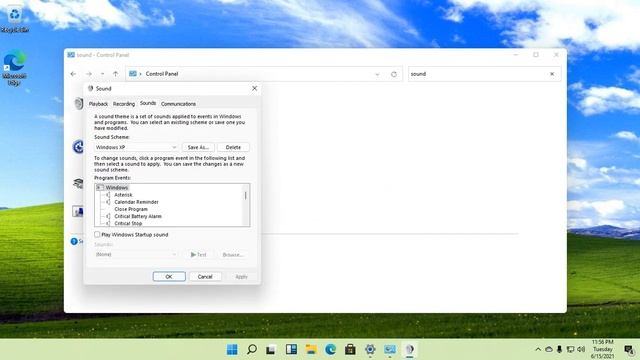Open Task View from the taskbar
Screen dimensions: 640x360
[x=271, y=350]
